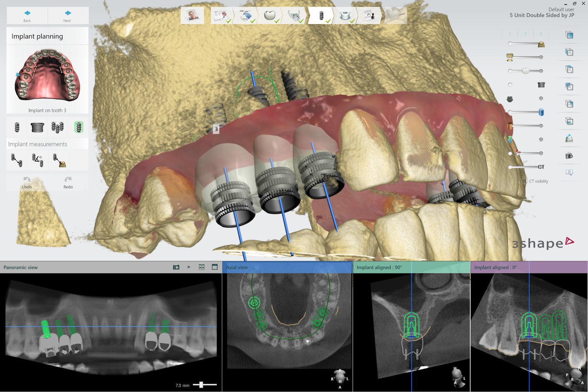588x392 pixels.
Task: Open the panoramic view layout grid options
Action: (202, 267)
